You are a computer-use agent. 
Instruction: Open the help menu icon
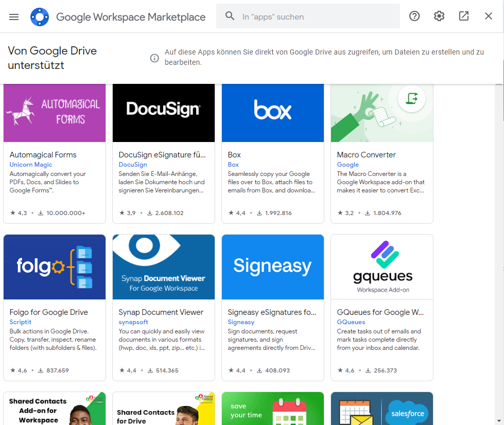pos(414,16)
